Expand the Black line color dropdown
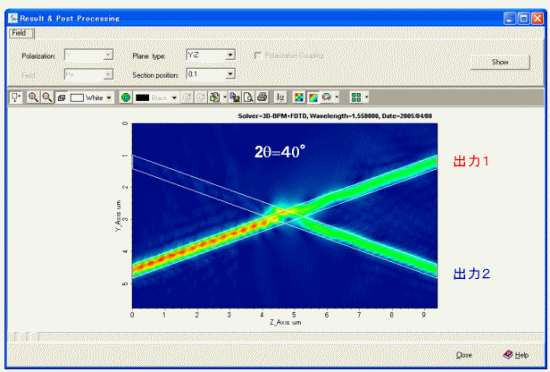Screen dimensions: 550x372 174,98
